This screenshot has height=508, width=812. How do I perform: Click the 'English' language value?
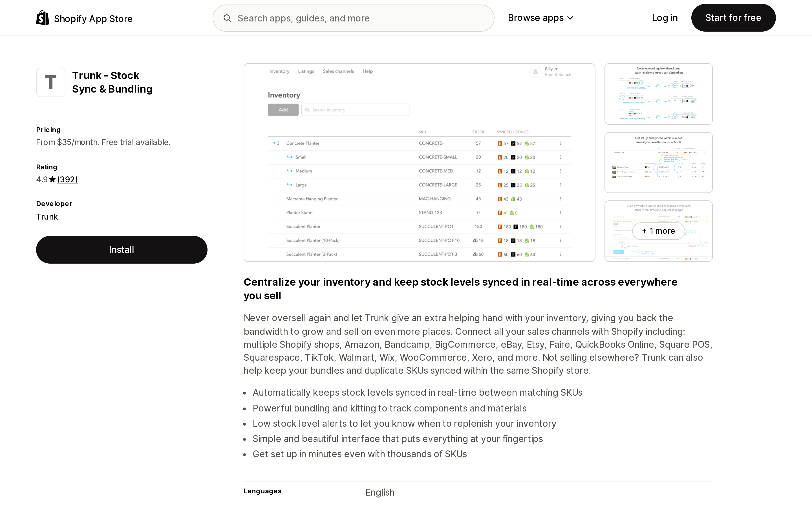click(x=380, y=492)
